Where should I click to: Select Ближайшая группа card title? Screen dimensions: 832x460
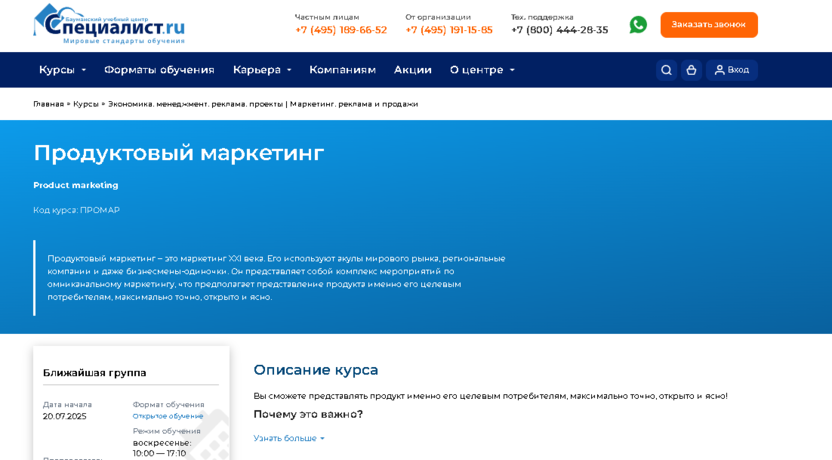[x=94, y=373]
